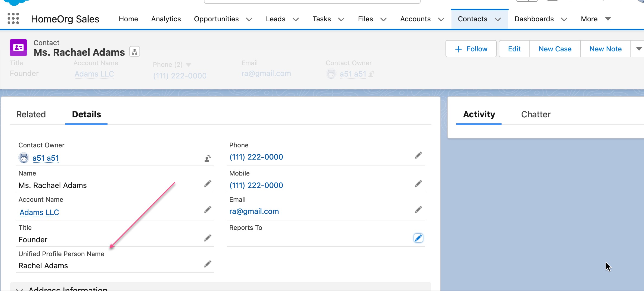The width and height of the screenshot is (644, 291).
Task: Click Phone number link in Details
Action: pos(256,157)
